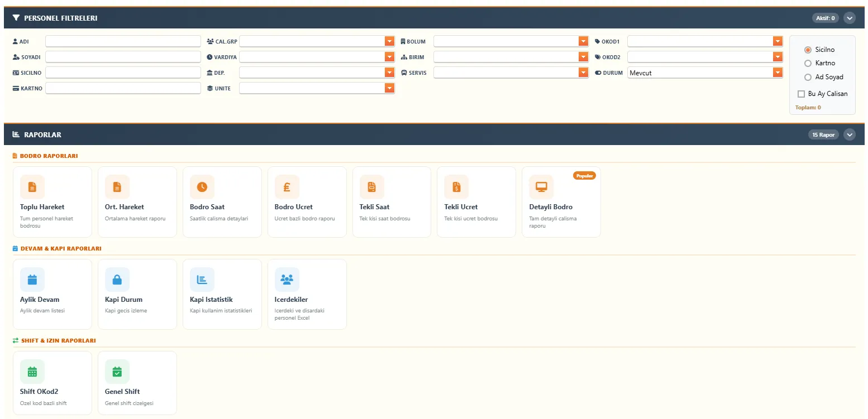Click the SOYADI text input field
The width and height of the screenshot is (868, 419).
click(123, 57)
